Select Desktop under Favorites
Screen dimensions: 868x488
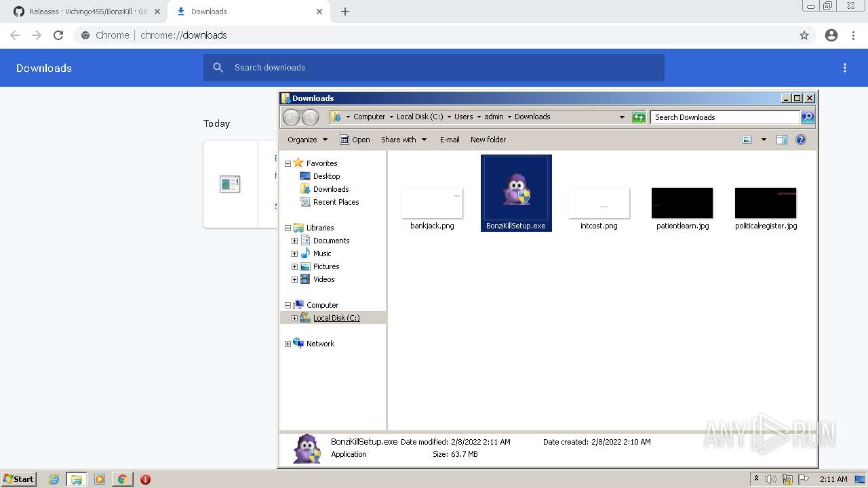click(326, 176)
